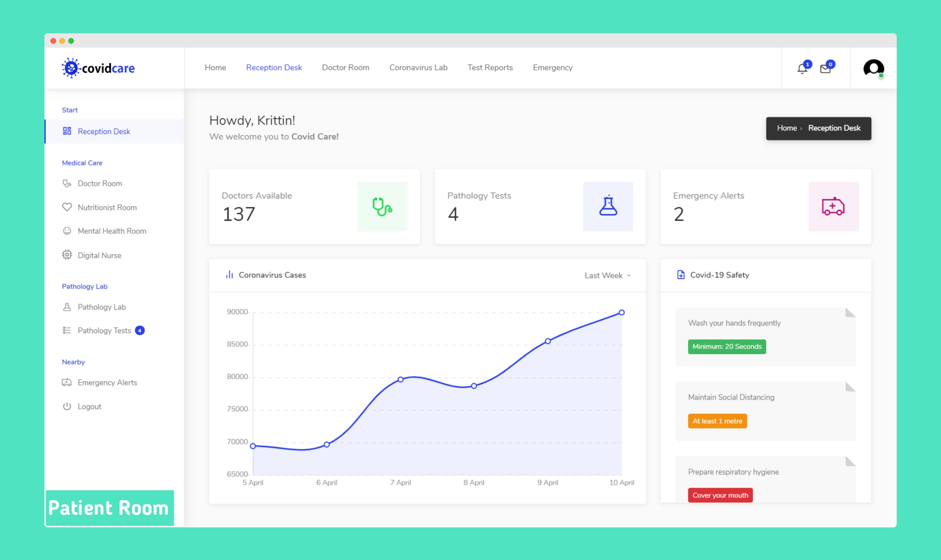The height and width of the screenshot is (560, 941).
Task: Click the Minimum: 20 Seconds badge
Action: tap(727, 346)
